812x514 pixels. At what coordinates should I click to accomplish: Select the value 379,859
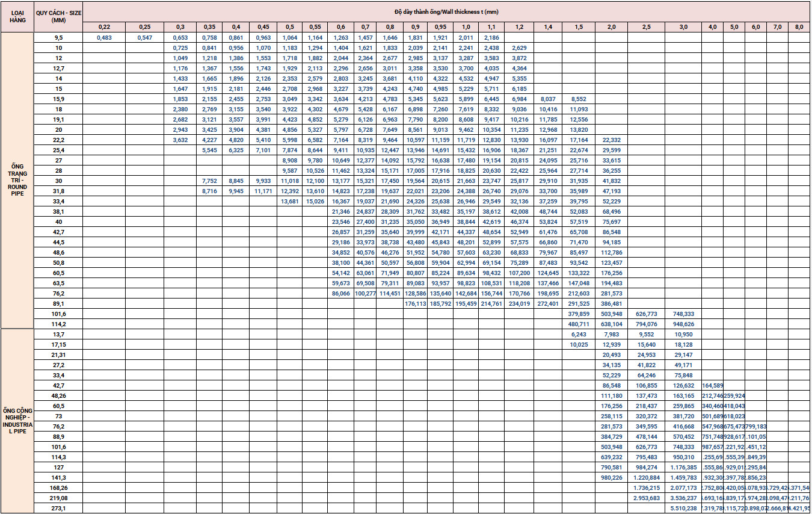[x=579, y=314]
